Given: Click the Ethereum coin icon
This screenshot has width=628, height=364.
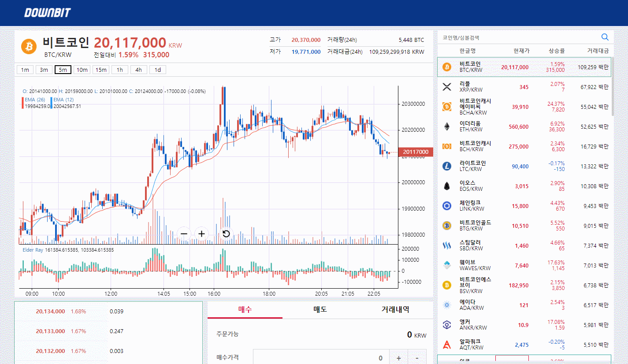Looking at the screenshot, I should [447, 126].
